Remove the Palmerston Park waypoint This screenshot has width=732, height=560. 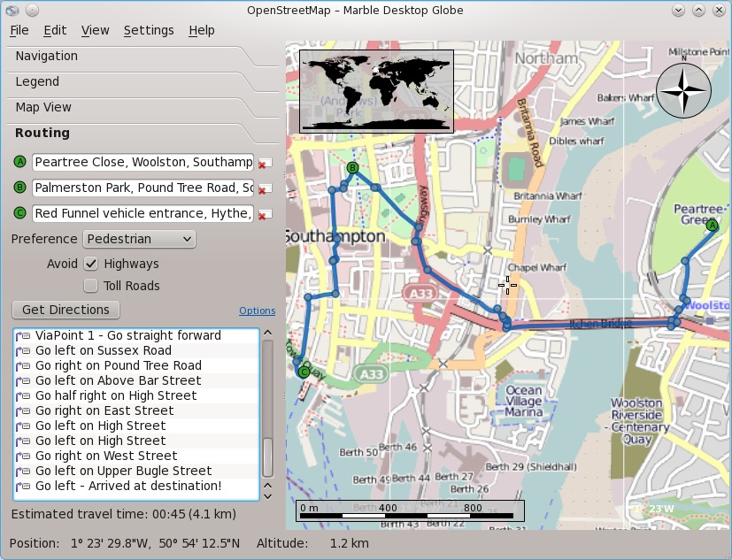click(263, 189)
